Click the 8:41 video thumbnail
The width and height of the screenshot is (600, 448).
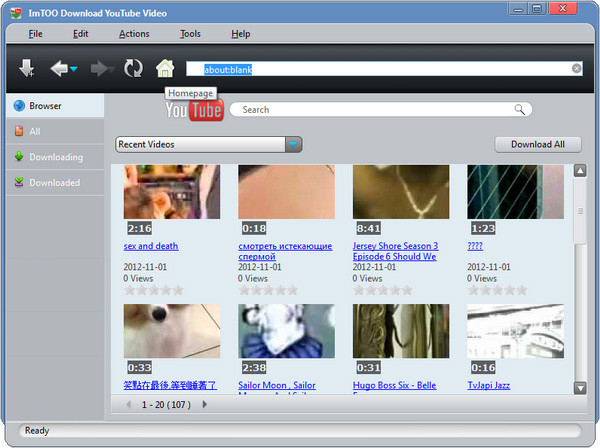click(401, 192)
